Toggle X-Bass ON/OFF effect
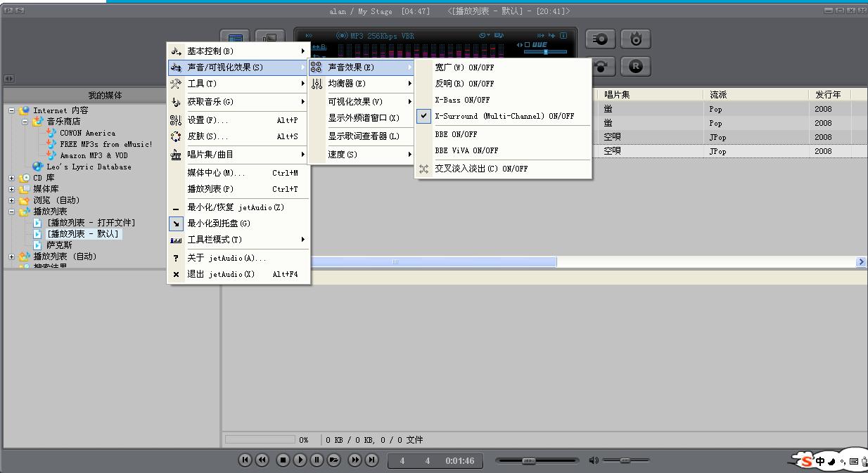The height and width of the screenshot is (473, 868). tap(462, 101)
